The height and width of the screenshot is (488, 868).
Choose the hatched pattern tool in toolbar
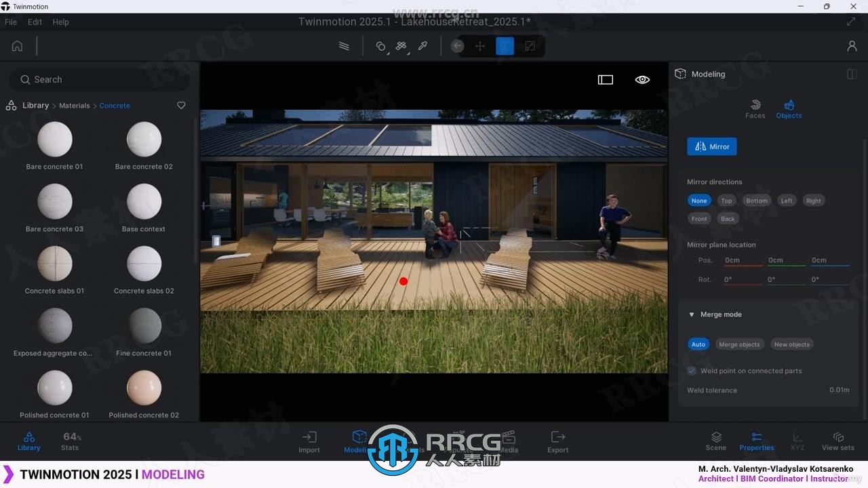[401, 46]
